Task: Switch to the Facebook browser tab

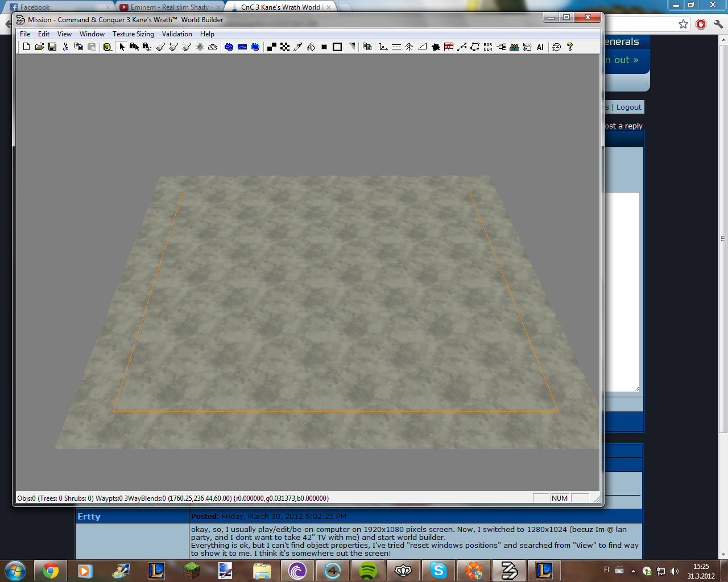Action: tap(60, 7)
